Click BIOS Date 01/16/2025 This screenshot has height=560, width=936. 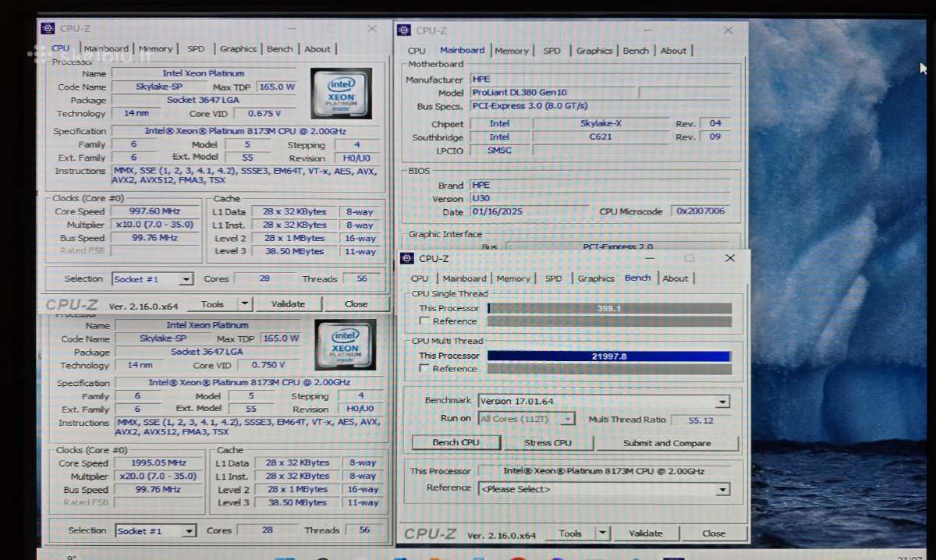click(x=529, y=212)
